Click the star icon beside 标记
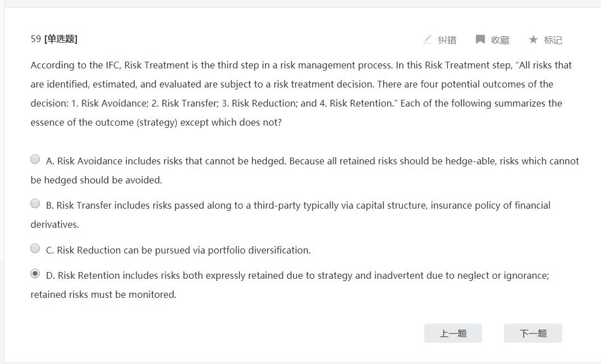This screenshot has width=601, height=364. point(533,39)
